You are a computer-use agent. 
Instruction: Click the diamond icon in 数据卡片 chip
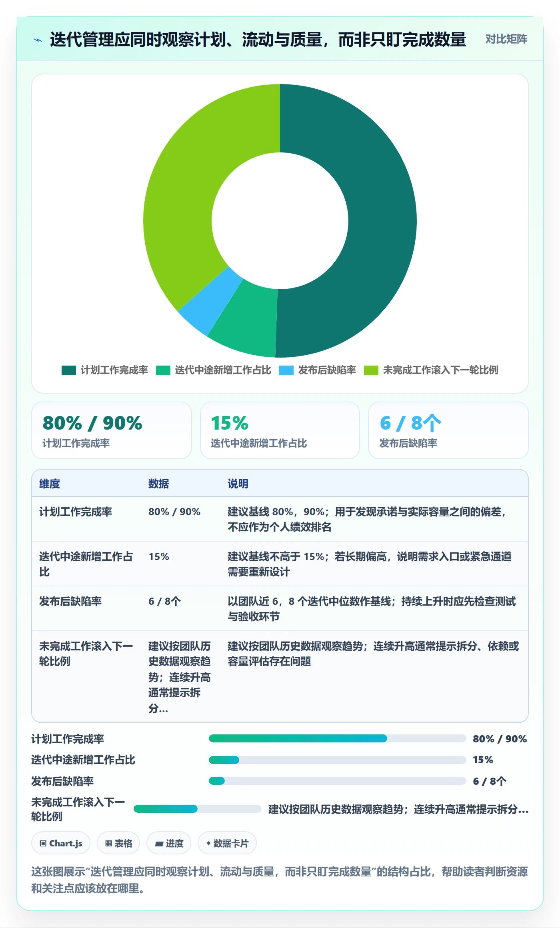coord(208,843)
